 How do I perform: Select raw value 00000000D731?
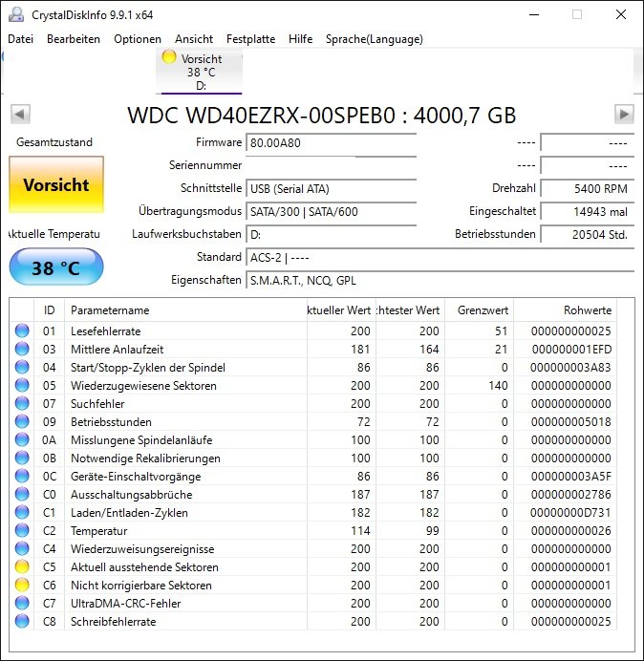point(570,512)
